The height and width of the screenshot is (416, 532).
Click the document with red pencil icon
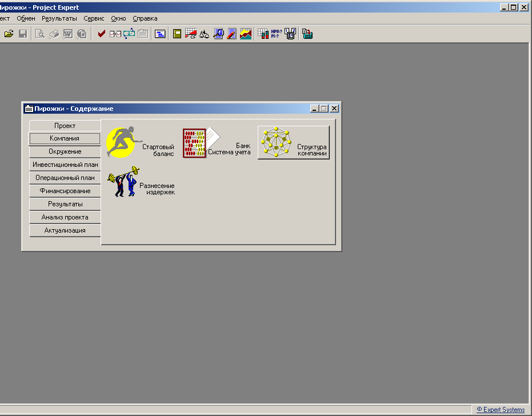232,34
